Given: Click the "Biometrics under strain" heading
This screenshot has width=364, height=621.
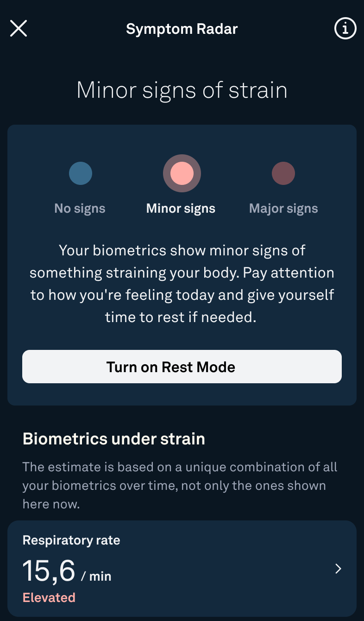Looking at the screenshot, I should (x=114, y=439).
